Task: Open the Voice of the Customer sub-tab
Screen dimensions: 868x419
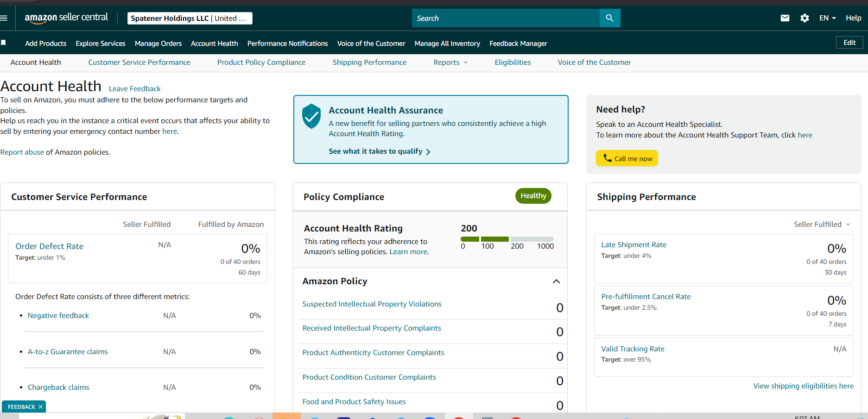Action: 594,63
